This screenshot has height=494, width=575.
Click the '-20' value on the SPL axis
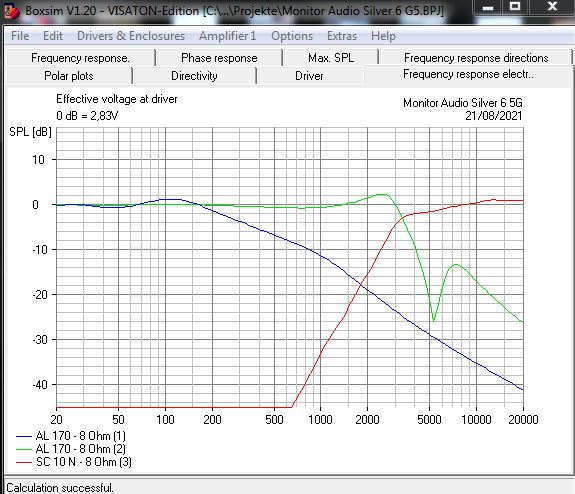click(40, 295)
